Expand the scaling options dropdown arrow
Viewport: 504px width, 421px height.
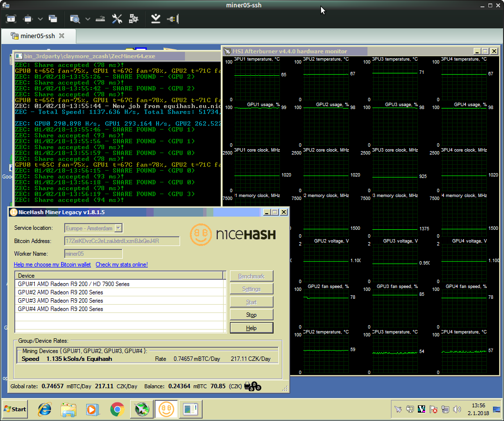(88, 19)
